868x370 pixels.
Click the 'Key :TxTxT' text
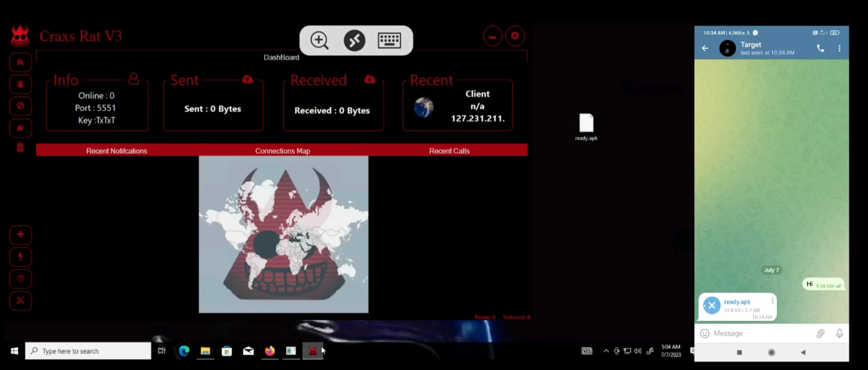click(x=96, y=120)
